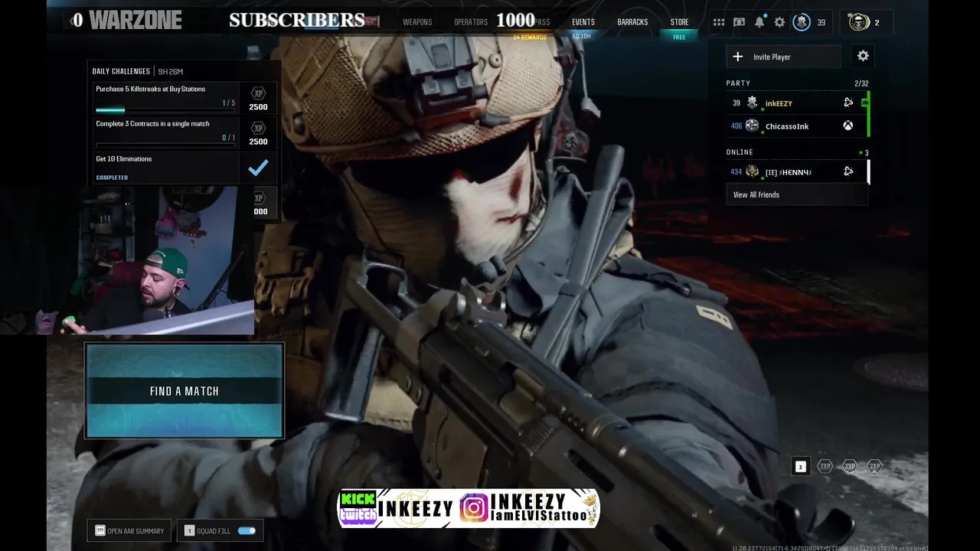Open the Store tab
Viewport: 980px width, 551px height.
coord(679,22)
